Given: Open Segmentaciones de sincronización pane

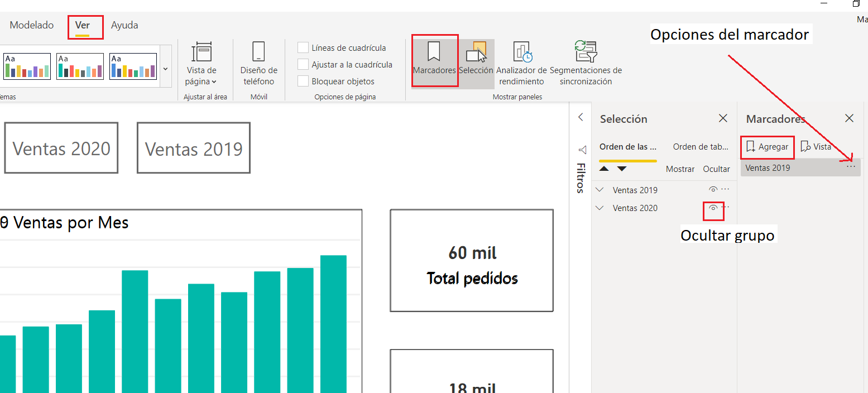Looking at the screenshot, I should click(586, 63).
